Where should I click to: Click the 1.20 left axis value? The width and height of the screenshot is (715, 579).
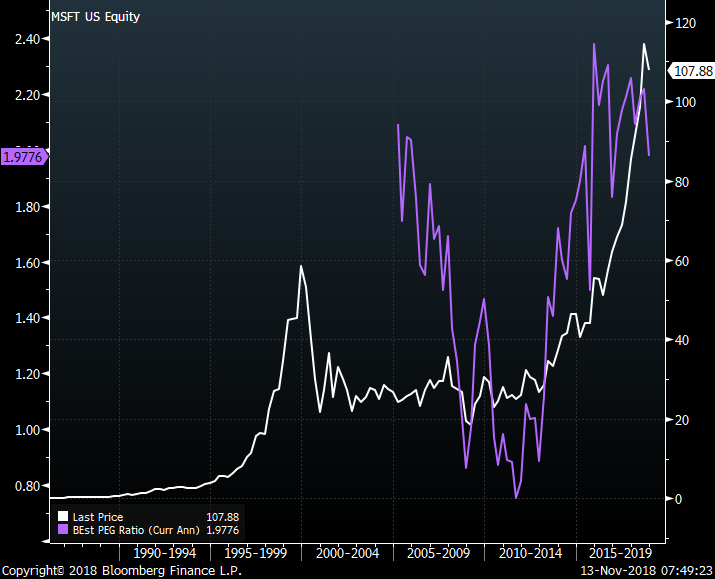click(x=27, y=374)
